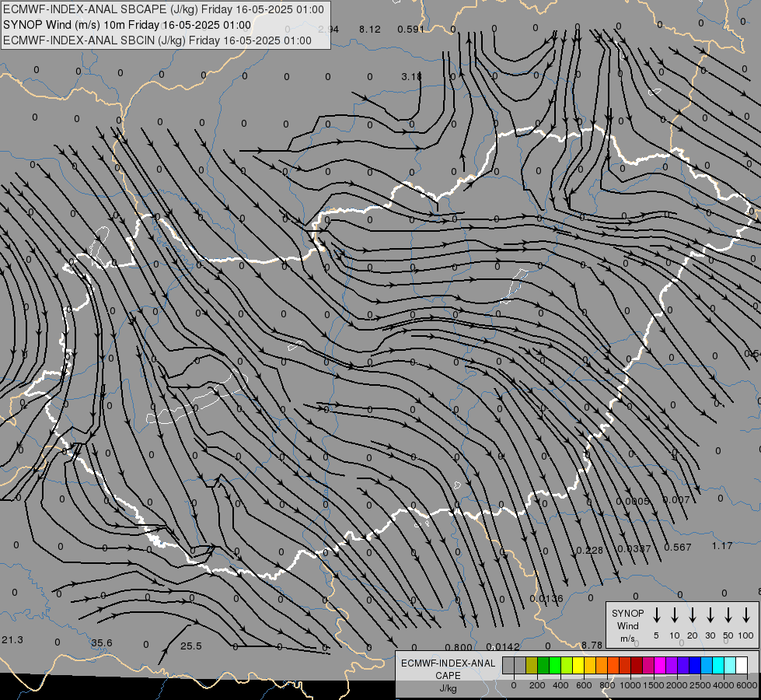Click the 0.800 grid value

[459, 647]
